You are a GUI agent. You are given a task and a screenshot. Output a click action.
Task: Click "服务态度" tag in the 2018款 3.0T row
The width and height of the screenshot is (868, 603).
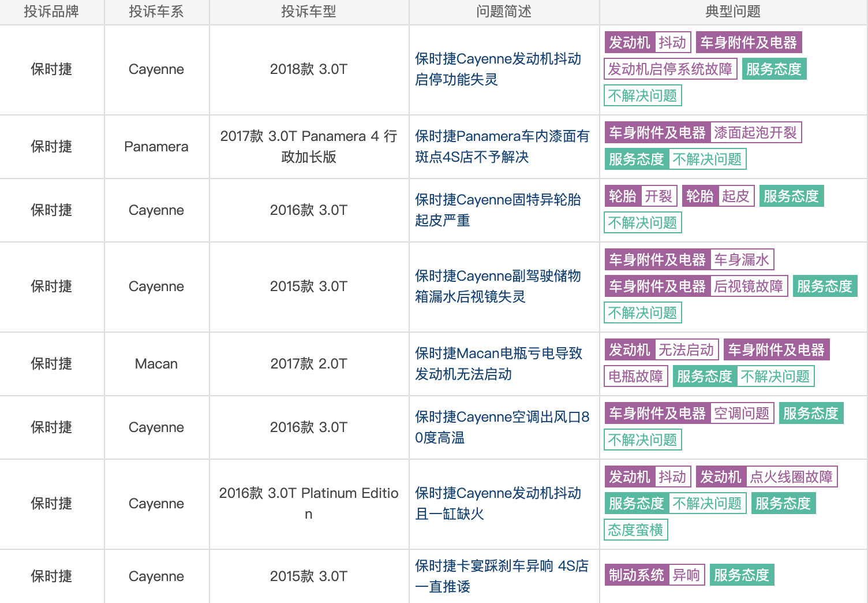click(774, 69)
